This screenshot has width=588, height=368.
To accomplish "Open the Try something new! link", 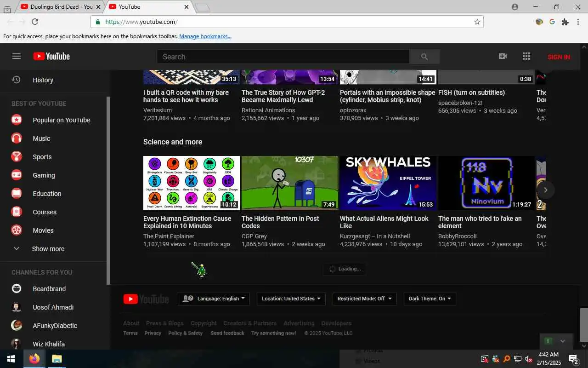I will pos(274,333).
